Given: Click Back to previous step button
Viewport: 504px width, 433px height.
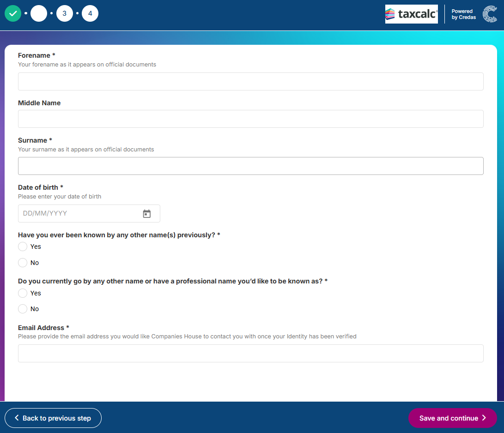Looking at the screenshot, I should pos(53,418).
